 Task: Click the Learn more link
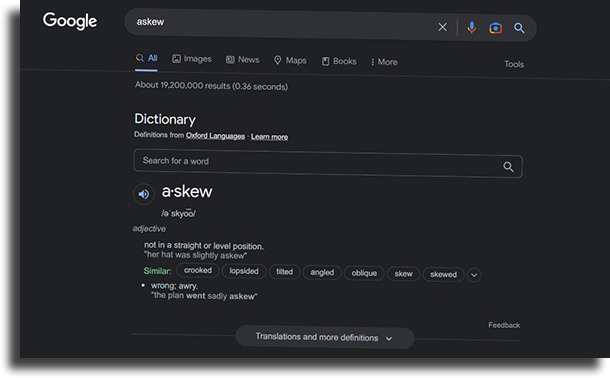pyautogui.click(x=269, y=136)
